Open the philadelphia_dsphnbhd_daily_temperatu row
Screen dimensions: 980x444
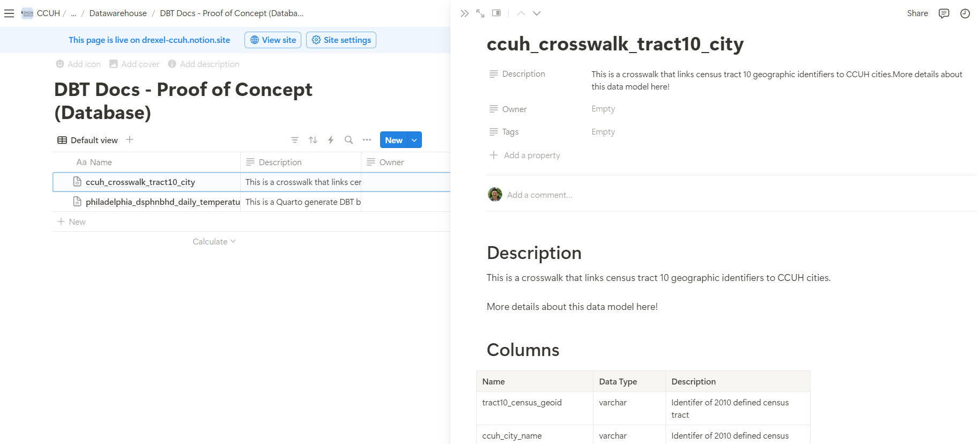click(x=162, y=202)
